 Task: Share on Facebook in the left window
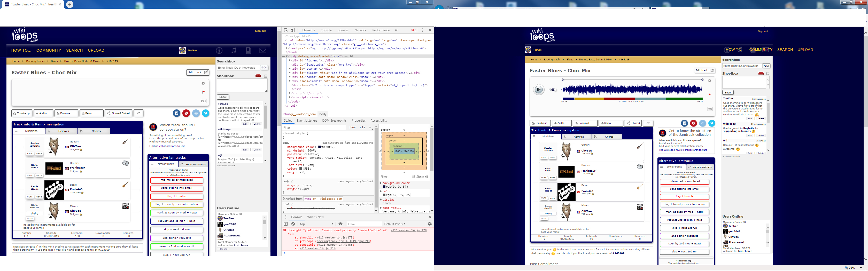(176, 113)
